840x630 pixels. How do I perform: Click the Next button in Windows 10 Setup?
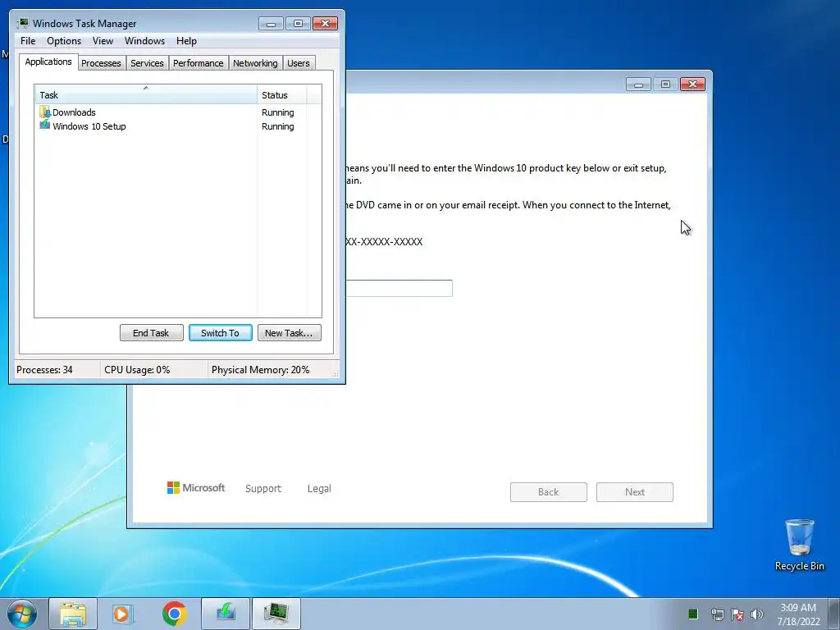pyautogui.click(x=635, y=492)
